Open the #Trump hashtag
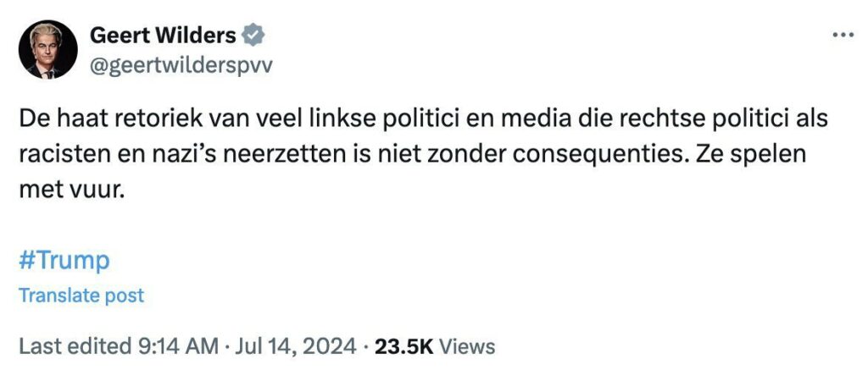868x376 pixels. (64, 260)
